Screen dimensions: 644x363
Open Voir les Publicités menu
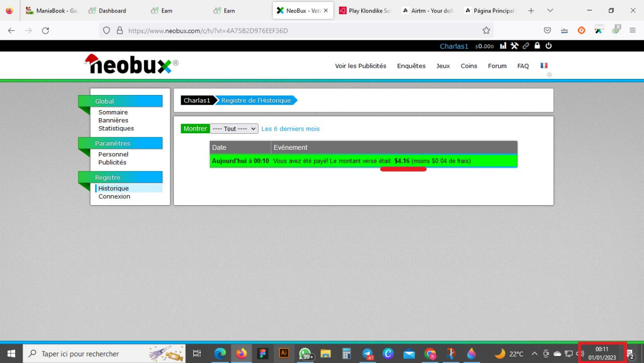(361, 66)
